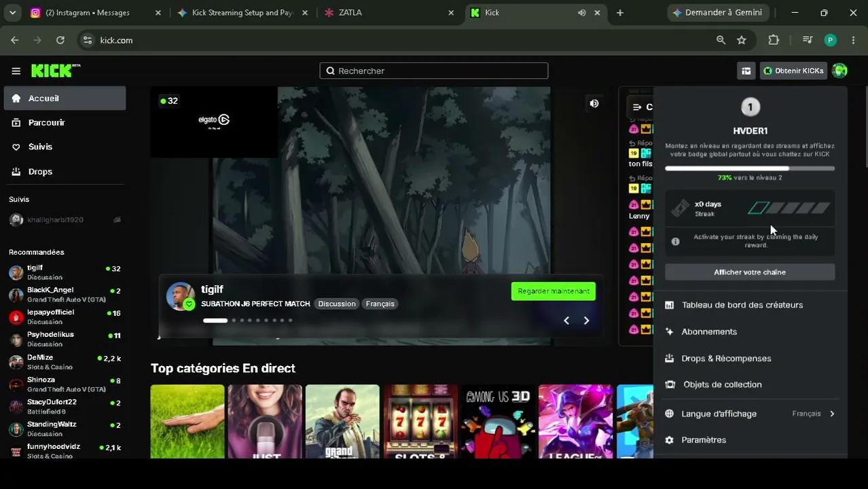The height and width of the screenshot is (489, 868).
Task: Open Chrome extensions puzzle icon
Action: (774, 40)
